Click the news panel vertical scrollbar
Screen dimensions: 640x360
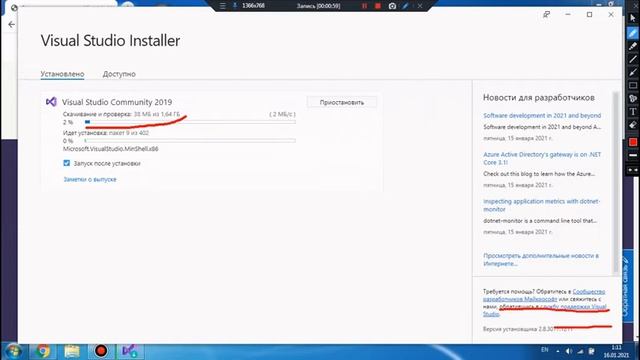pos(616,182)
